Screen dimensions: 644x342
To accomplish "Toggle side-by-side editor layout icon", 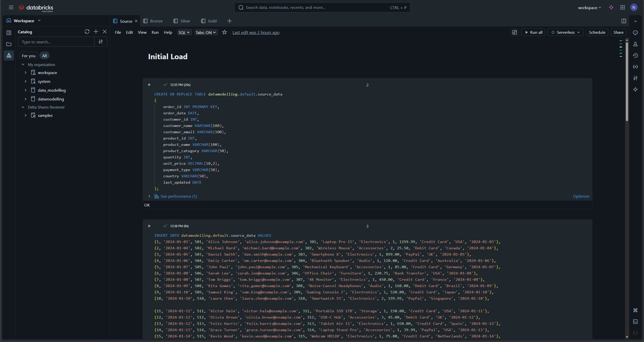I will coord(624,21).
